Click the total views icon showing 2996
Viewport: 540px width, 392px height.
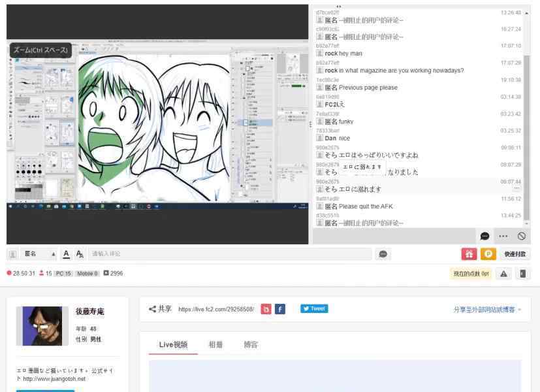coord(106,273)
